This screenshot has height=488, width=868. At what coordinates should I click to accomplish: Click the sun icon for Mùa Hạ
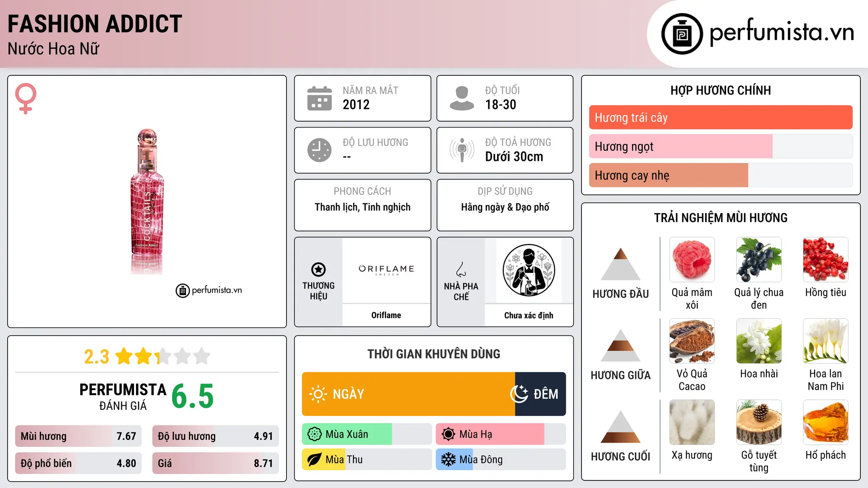click(448, 434)
